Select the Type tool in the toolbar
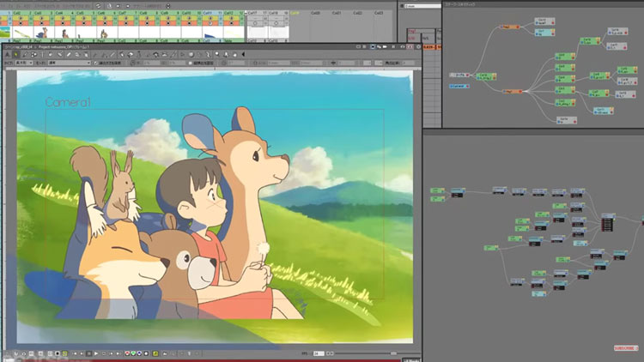This screenshot has width=644, height=362. click(42, 54)
